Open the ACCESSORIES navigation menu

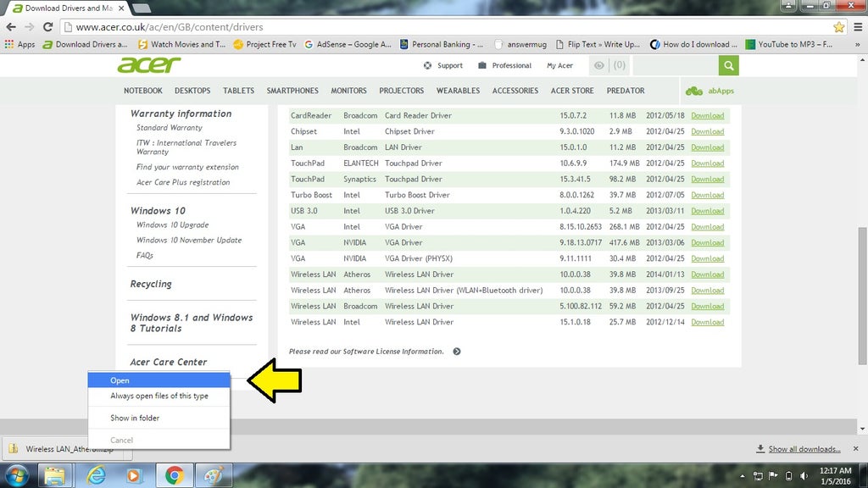(x=515, y=91)
